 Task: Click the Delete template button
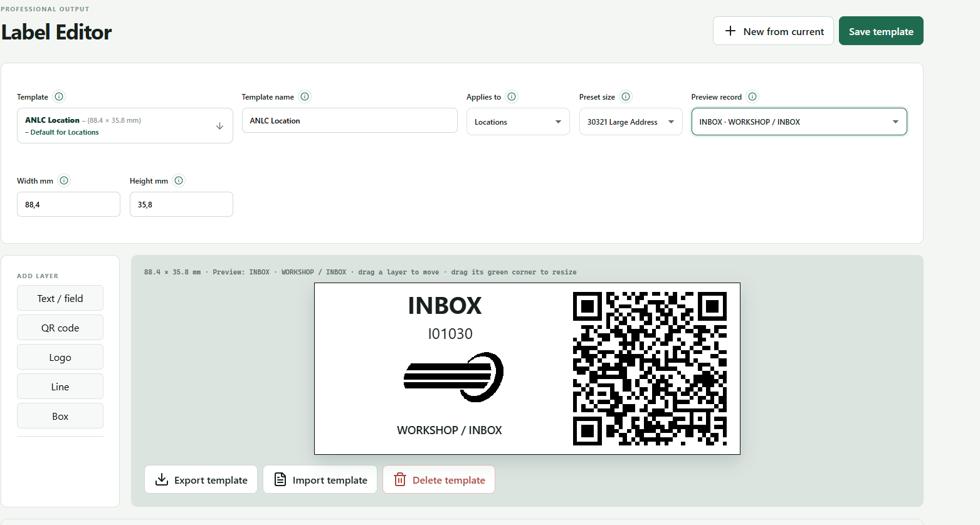click(x=439, y=479)
